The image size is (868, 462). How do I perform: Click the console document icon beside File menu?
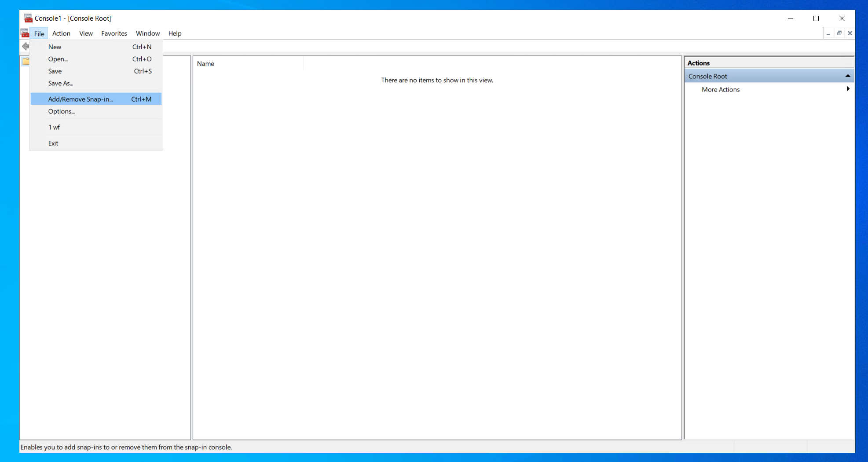click(25, 33)
